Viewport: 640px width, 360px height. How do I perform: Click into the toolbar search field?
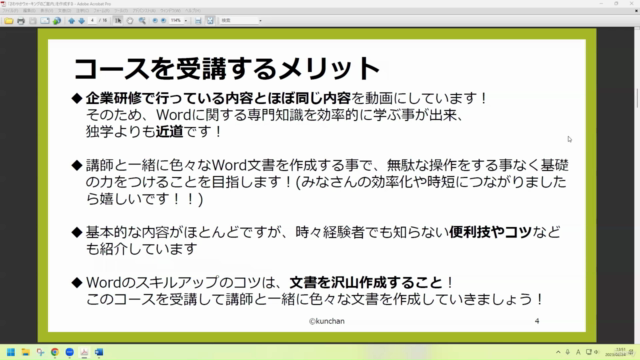(x=239, y=20)
